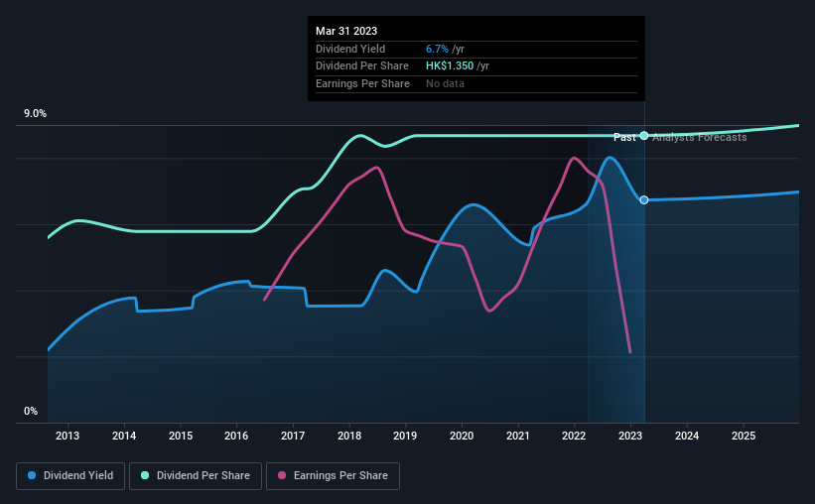Toggle the Dividend Yield legend button

pos(70,476)
